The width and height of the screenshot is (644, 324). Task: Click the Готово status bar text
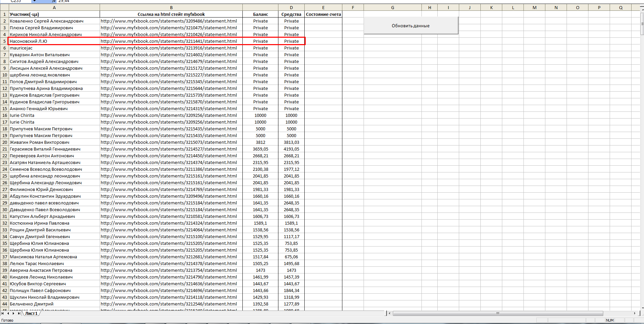tap(7, 320)
